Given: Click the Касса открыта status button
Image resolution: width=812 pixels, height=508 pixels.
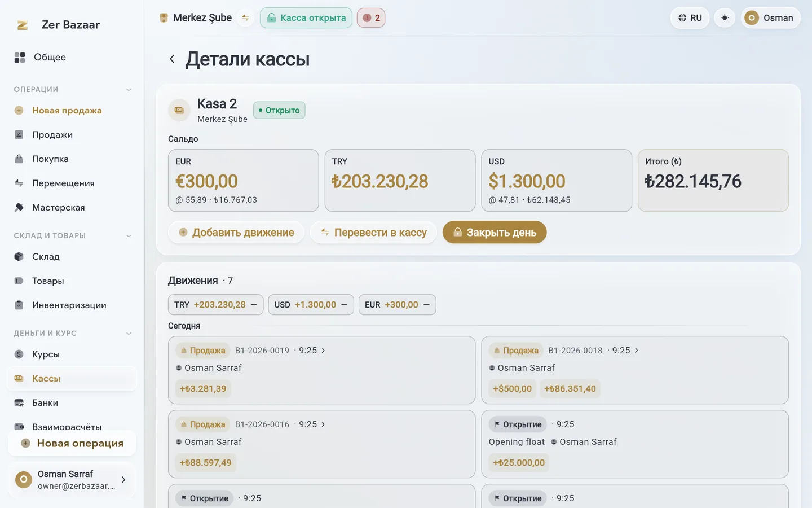Looking at the screenshot, I should point(306,18).
